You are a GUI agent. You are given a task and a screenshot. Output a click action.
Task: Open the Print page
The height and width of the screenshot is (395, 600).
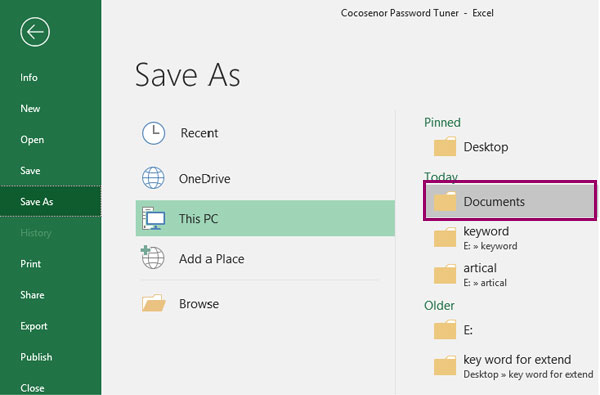tap(31, 264)
